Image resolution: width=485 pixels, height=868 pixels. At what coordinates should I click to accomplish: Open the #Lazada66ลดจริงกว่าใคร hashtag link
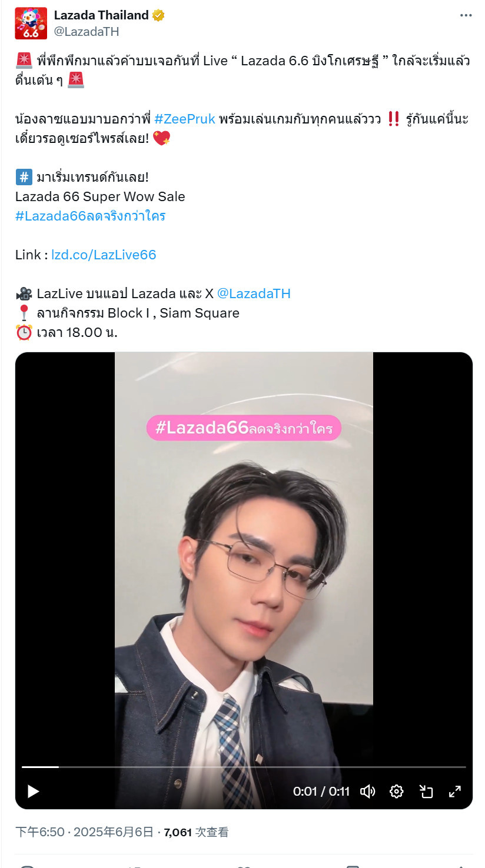(91, 216)
